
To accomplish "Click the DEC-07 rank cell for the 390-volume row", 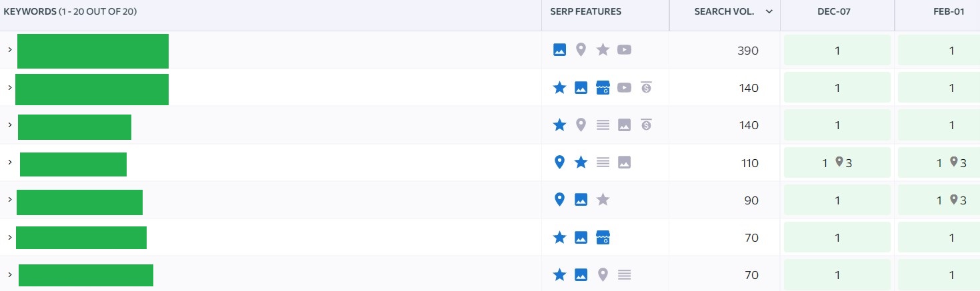I will 837,51.
